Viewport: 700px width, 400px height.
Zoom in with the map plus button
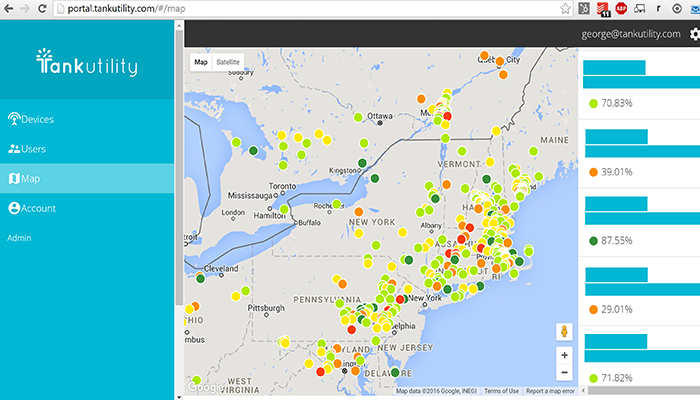[564, 355]
